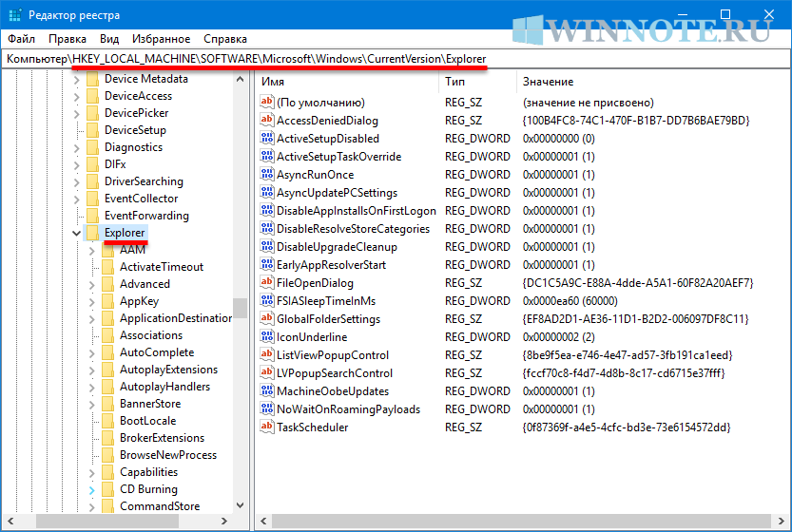This screenshot has height=532, width=792.
Task: Click the IconUnderline DWORD icon
Action: (x=266, y=336)
